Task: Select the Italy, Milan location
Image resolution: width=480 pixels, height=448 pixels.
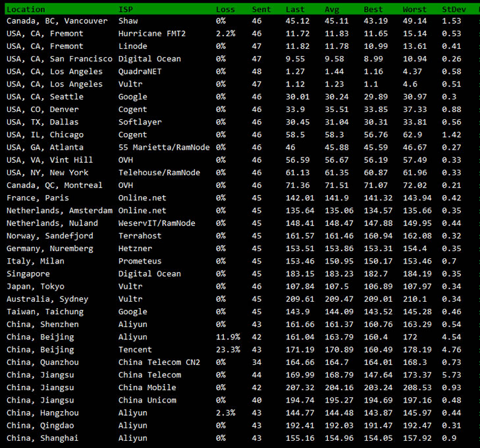Action: point(35,261)
